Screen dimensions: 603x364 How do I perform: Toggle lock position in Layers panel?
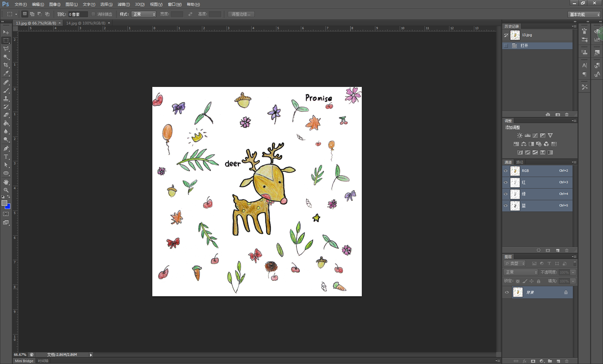pyautogui.click(x=531, y=281)
